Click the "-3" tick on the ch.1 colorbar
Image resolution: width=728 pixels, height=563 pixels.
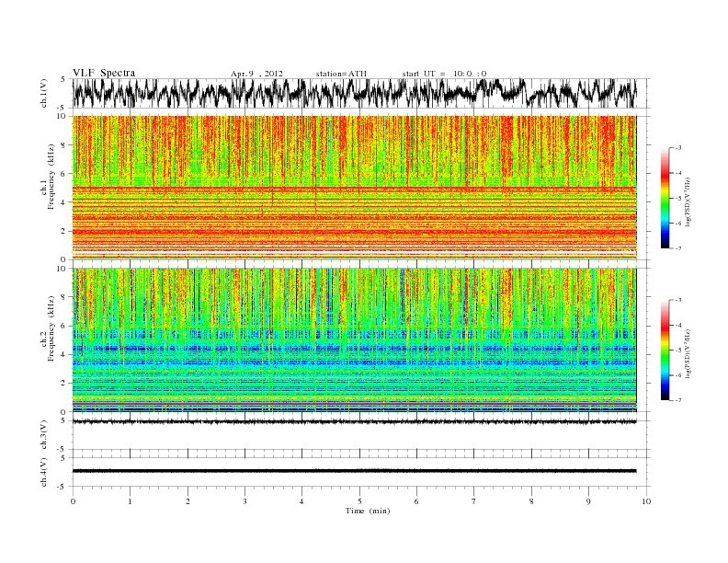pos(678,148)
